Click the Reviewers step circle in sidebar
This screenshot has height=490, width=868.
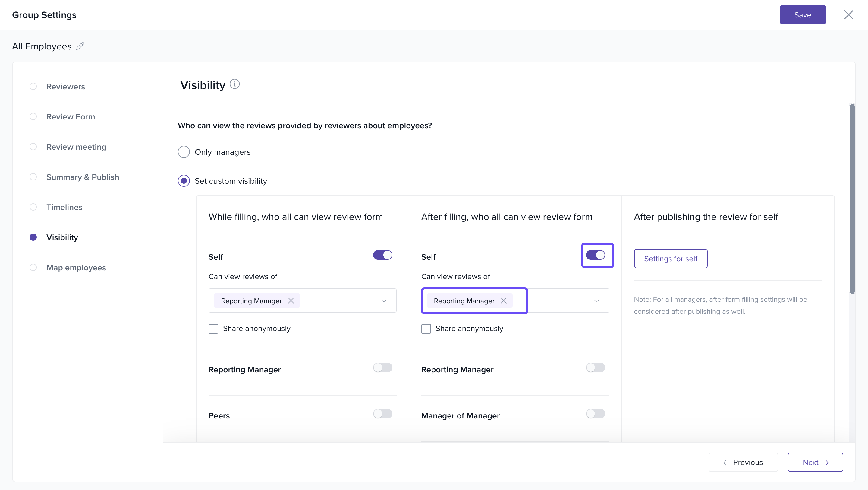point(33,86)
